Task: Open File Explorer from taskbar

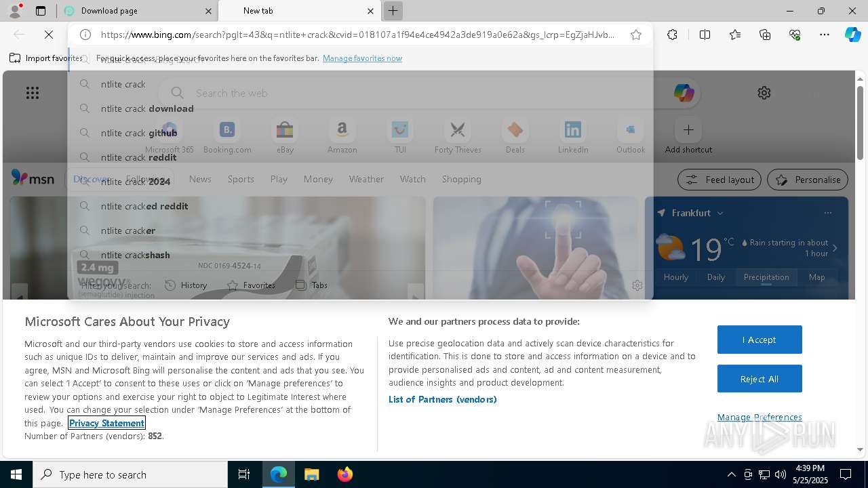Action: [x=311, y=474]
